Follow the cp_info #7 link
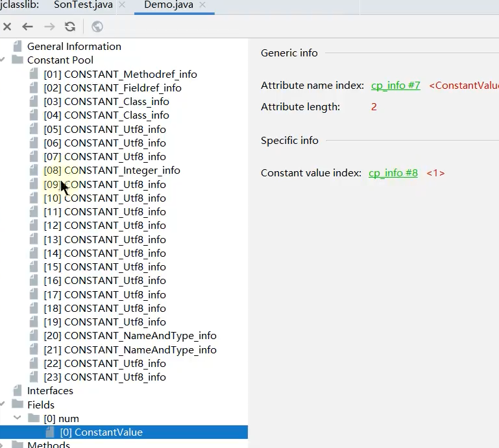499x448 pixels. coord(396,86)
